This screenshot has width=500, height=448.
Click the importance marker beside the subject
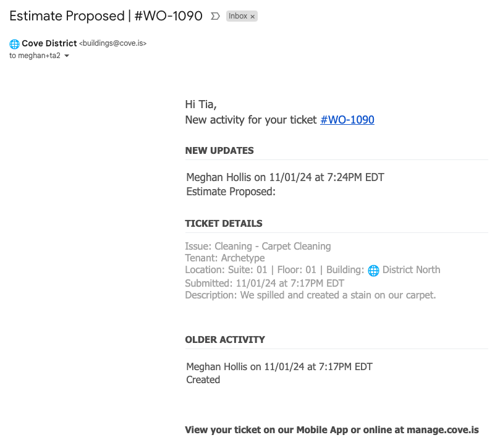pyautogui.click(x=215, y=17)
